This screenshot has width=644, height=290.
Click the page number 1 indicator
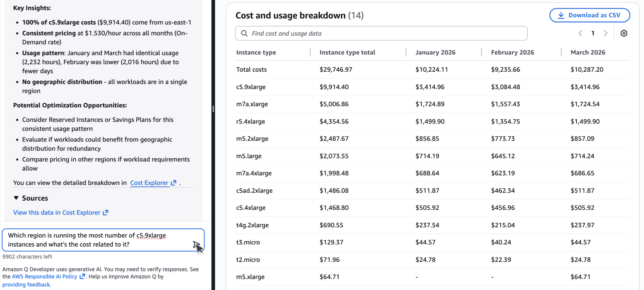[593, 33]
